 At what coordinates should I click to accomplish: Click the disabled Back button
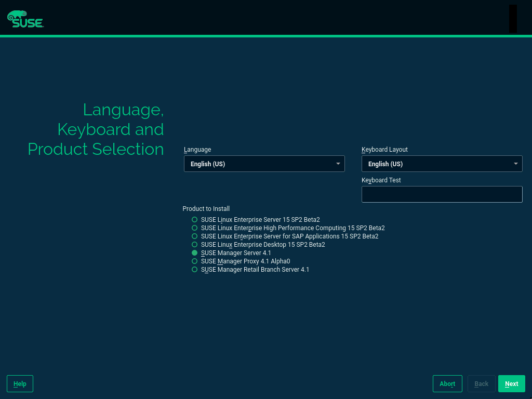click(481, 384)
